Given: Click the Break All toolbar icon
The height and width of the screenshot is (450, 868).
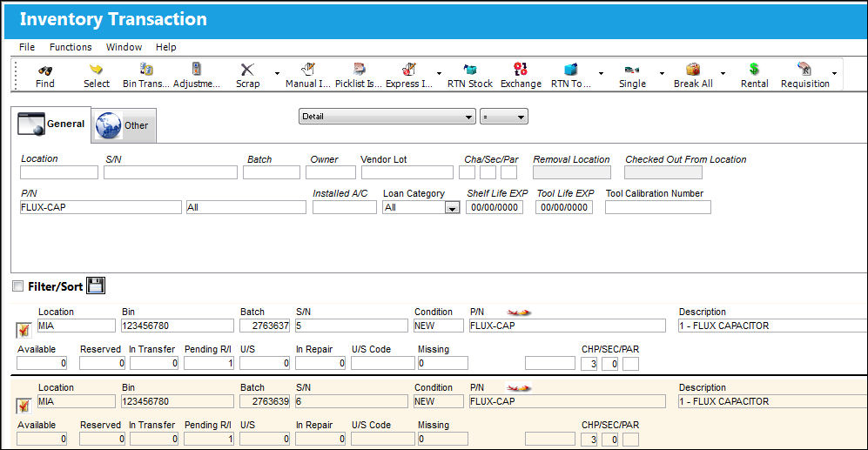Looking at the screenshot, I should pos(693,69).
